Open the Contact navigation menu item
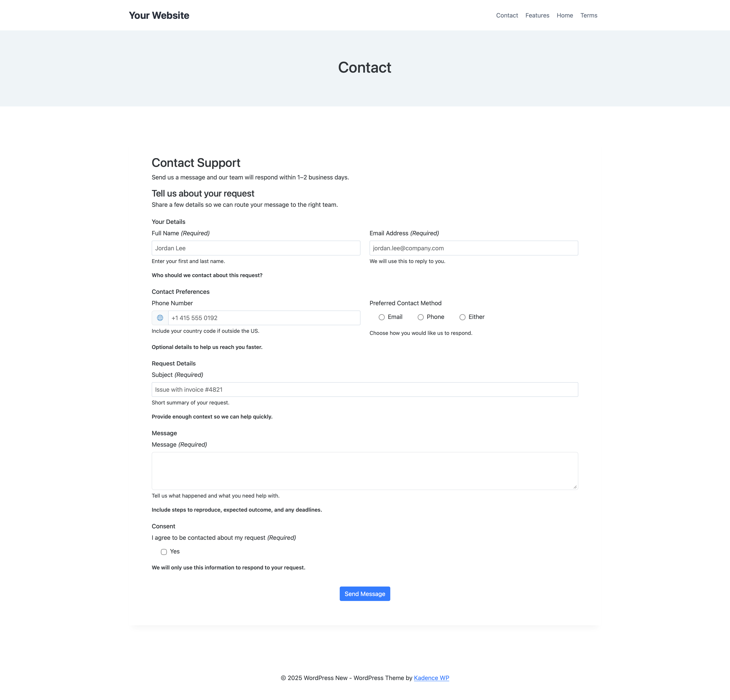730x700 pixels. click(507, 15)
